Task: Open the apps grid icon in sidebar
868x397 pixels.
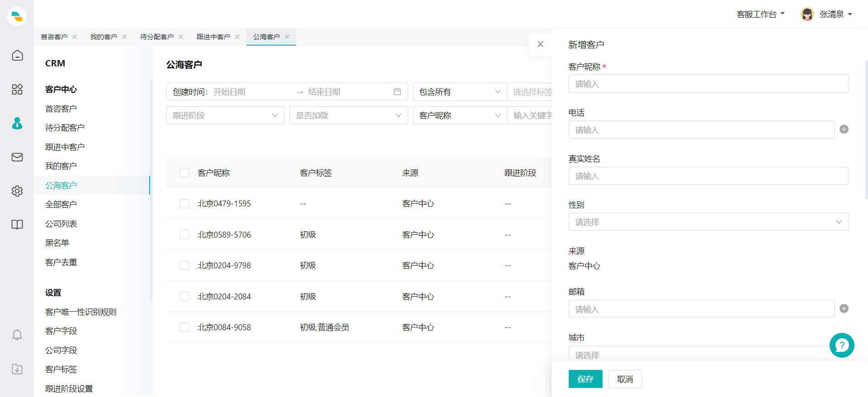Action: point(17,89)
